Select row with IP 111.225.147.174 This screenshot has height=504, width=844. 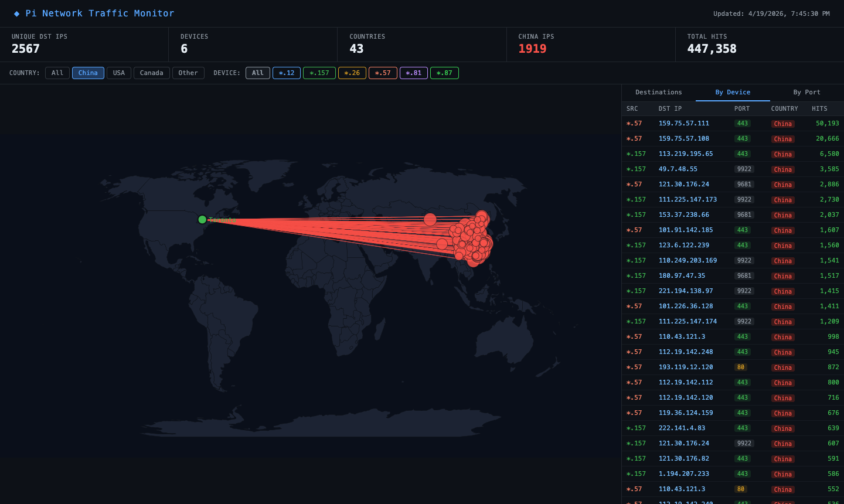point(733,322)
